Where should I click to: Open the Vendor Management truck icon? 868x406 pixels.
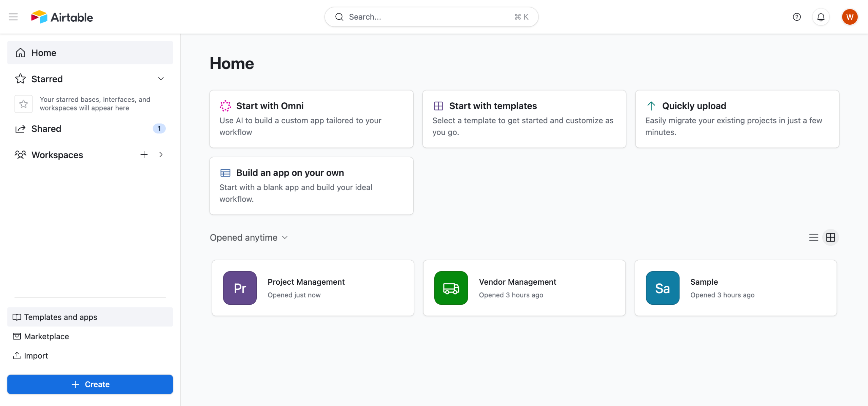[451, 288]
